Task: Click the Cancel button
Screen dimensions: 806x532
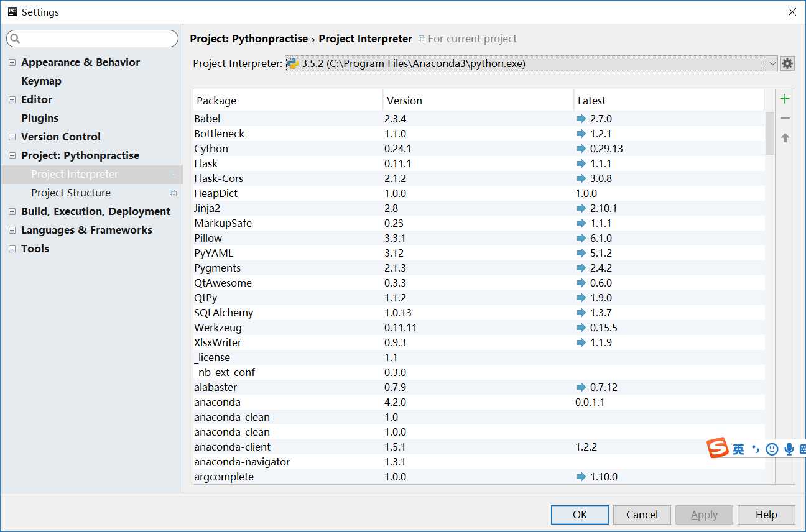Action: click(642, 515)
